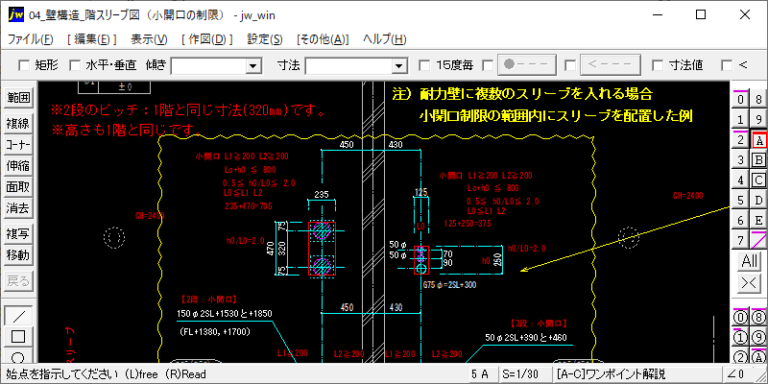768x384 pixels.
Task: Open the 設定(S) menu
Action: pyautogui.click(x=265, y=39)
